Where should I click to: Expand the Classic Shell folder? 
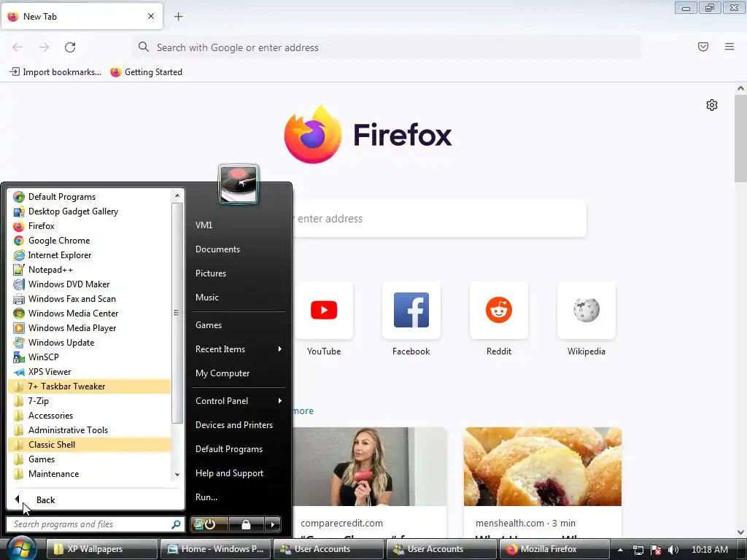tap(89, 445)
